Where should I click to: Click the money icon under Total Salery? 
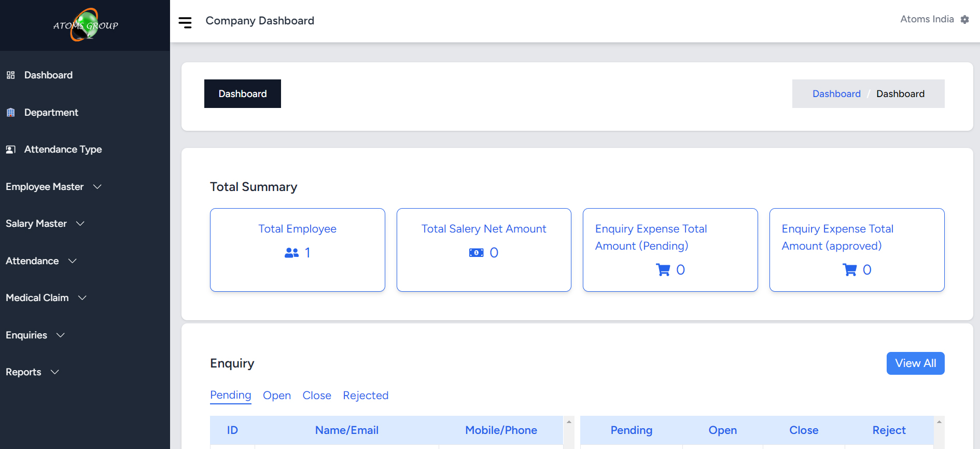pos(476,253)
